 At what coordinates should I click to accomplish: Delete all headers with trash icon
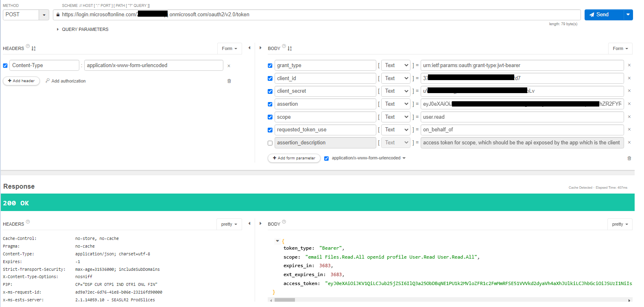pos(229,81)
